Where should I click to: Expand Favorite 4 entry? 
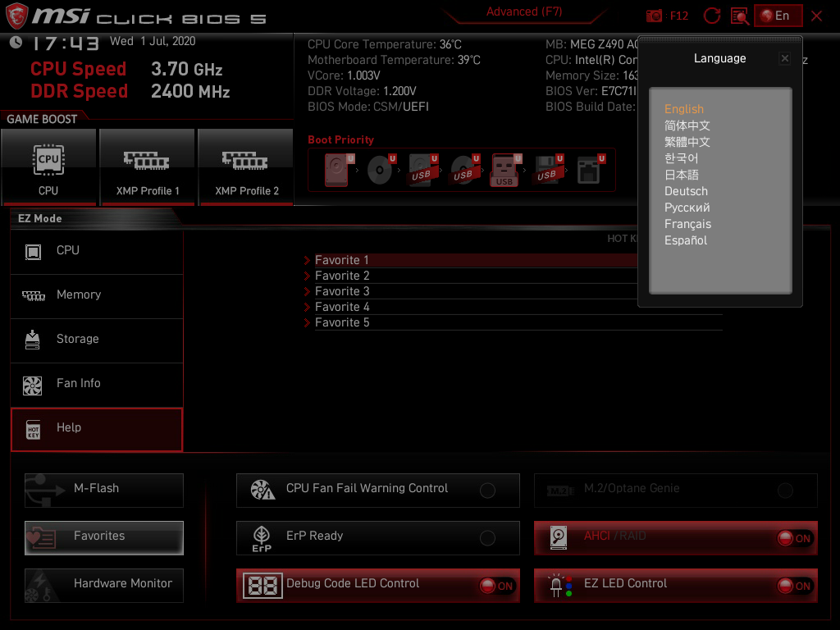(x=513, y=307)
